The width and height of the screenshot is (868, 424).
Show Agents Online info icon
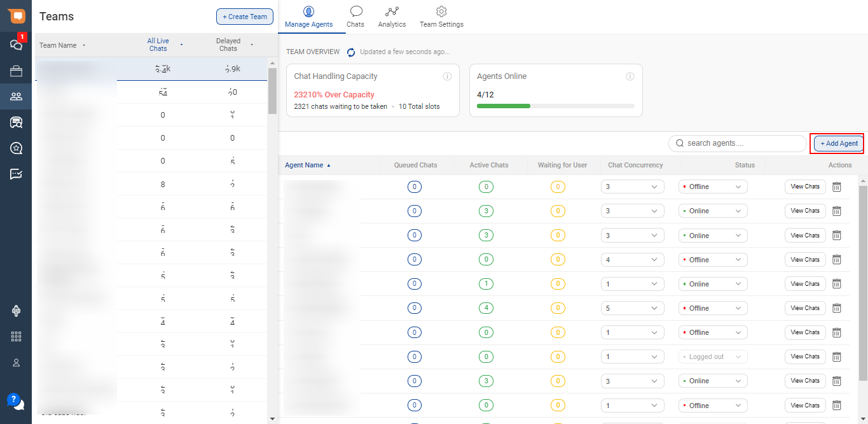pyautogui.click(x=630, y=76)
